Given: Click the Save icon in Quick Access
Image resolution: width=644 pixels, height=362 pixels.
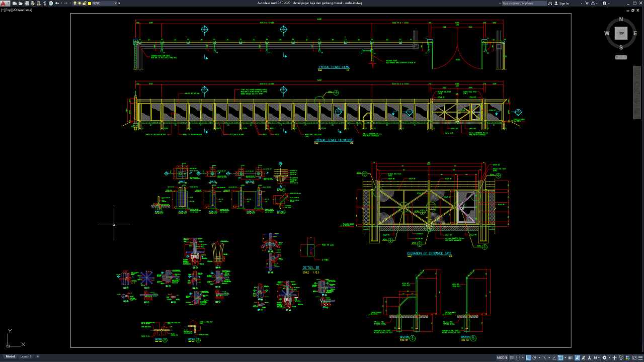Looking at the screenshot, I should 26,3.
